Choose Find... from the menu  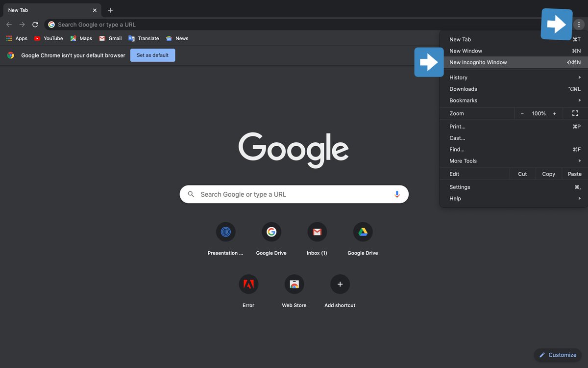[x=514, y=150]
